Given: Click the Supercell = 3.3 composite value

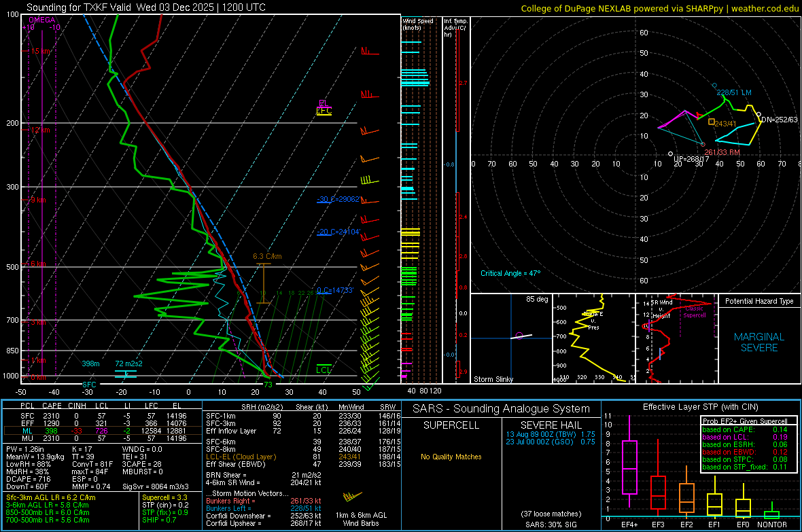Looking at the screenshot, I should coord(164,497).
